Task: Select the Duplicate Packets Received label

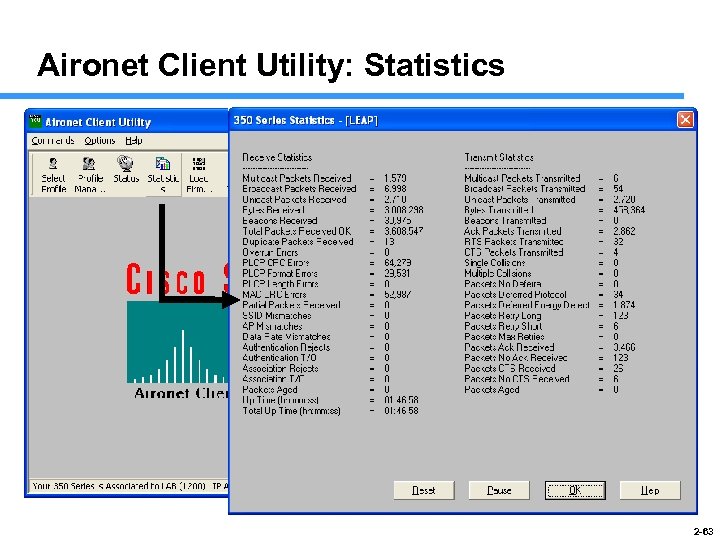Action: click(x=298, y=242)
